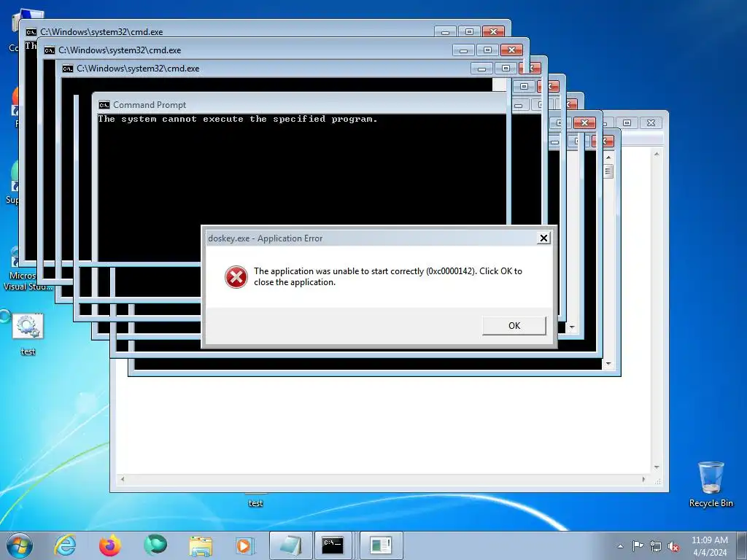This screenshot has height=560, width=747.
Task: Click the Show desktop button
Action: click(742, 545)
